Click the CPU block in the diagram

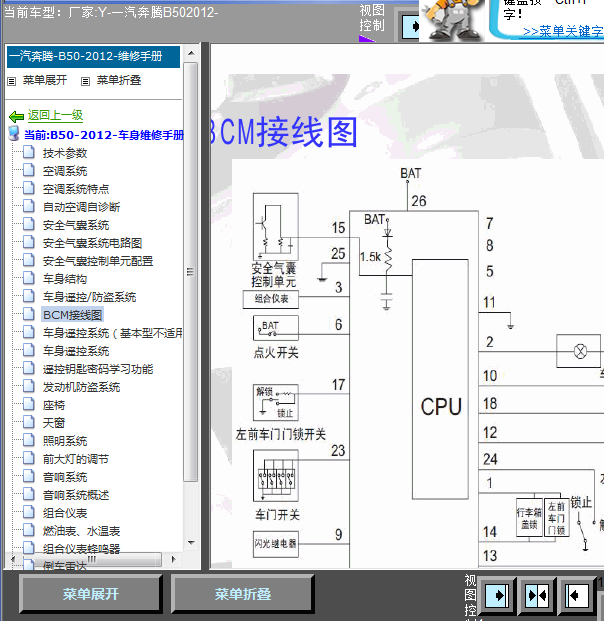pos(440,379)
